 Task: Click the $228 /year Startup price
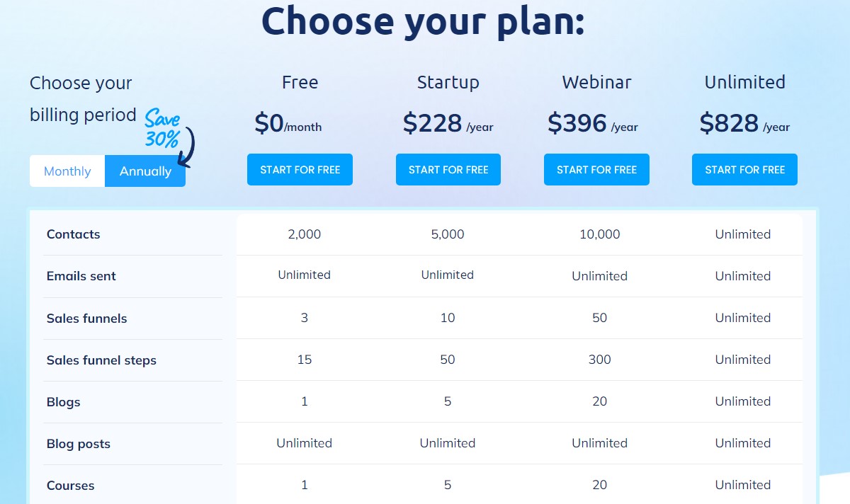tap(448, 124)
